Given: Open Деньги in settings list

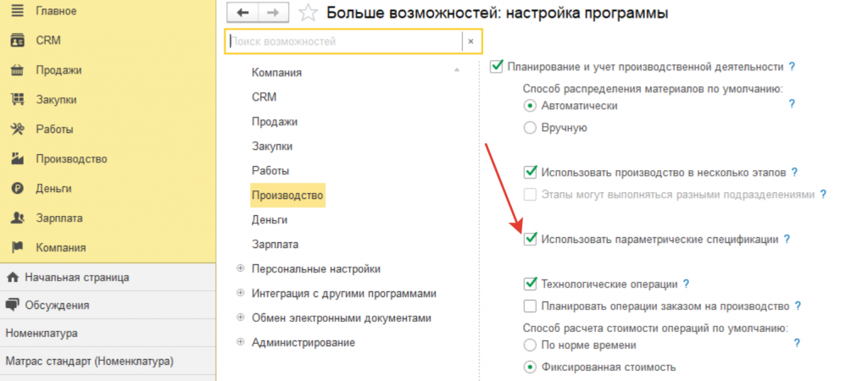Looking at the screenshot, I should click(270, 219).
